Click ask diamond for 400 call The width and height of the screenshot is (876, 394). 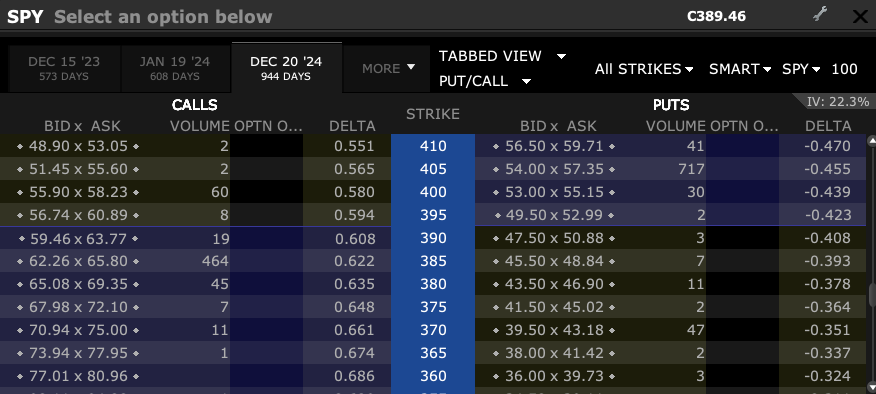[x=136, y=192]
